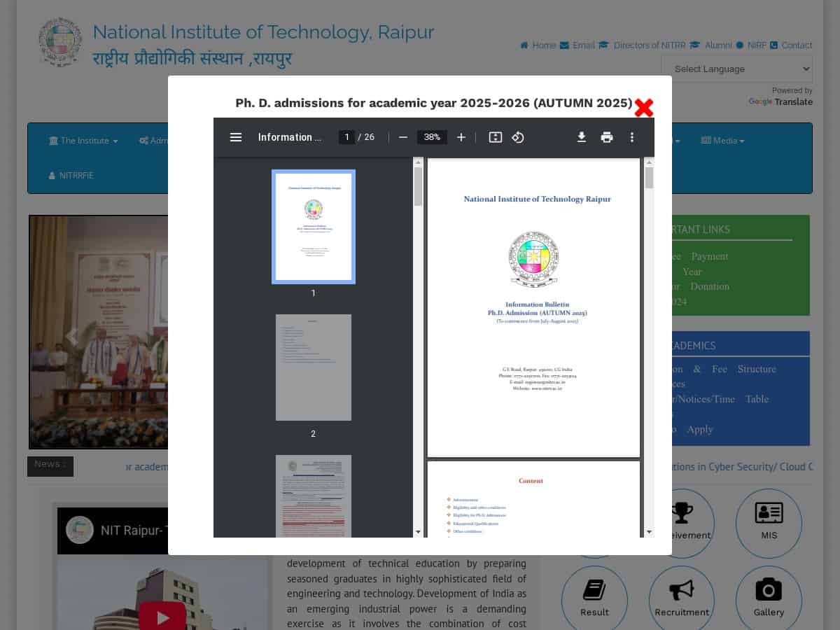Select page 2 thumbnail in sidebar
840x630 pixels.
pos(314,367)
